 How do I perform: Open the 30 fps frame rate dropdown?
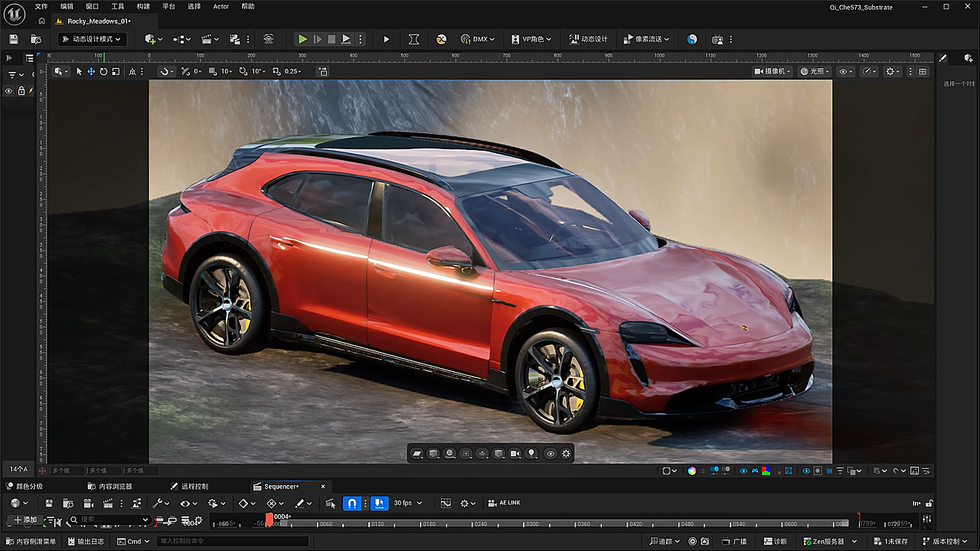point(408,503)
